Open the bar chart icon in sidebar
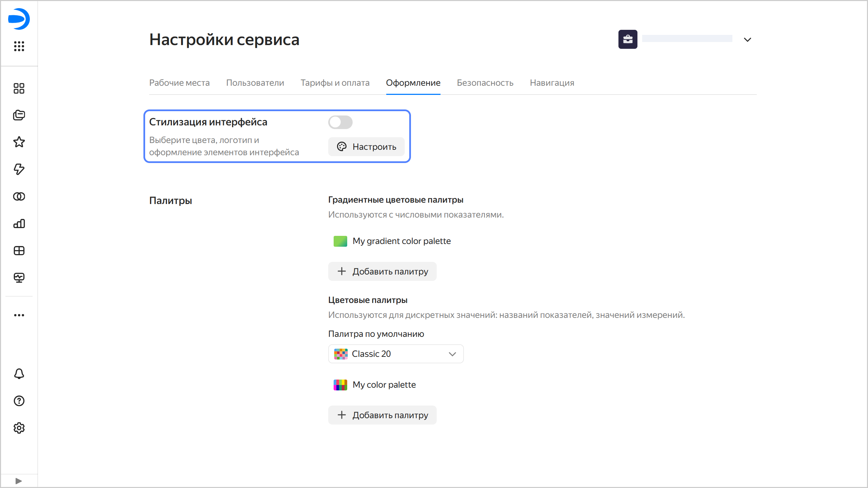868x488 pixels. [x=19, y=224]
